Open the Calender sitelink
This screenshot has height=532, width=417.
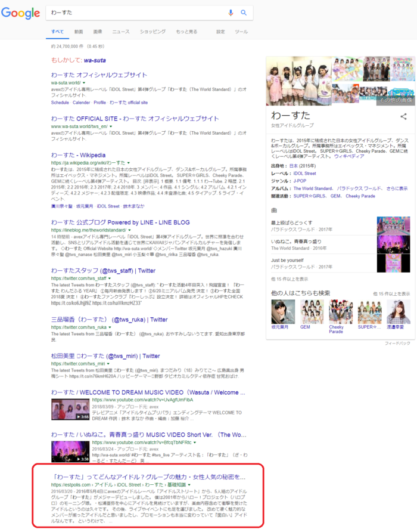click(x=82, y=103)
